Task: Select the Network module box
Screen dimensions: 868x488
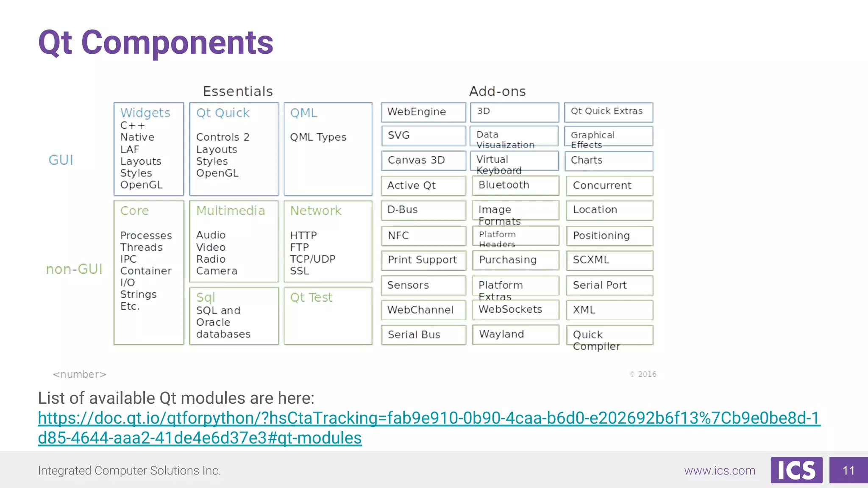Action: [x=328, y=241]
